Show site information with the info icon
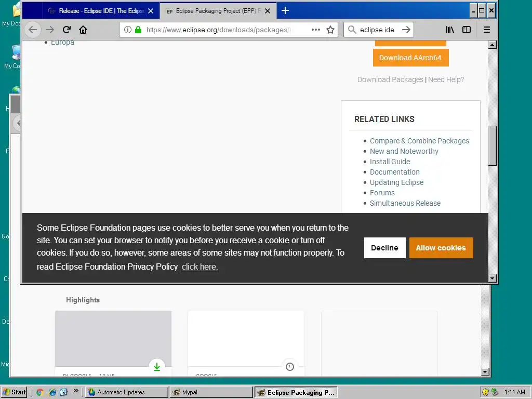 [x=128, y=30]
